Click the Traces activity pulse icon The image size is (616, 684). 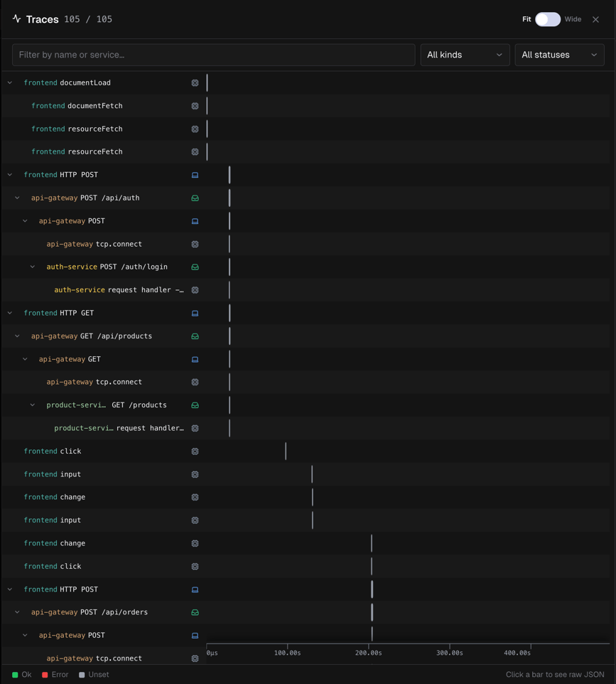pyautogui.click(x=16, y=18)
